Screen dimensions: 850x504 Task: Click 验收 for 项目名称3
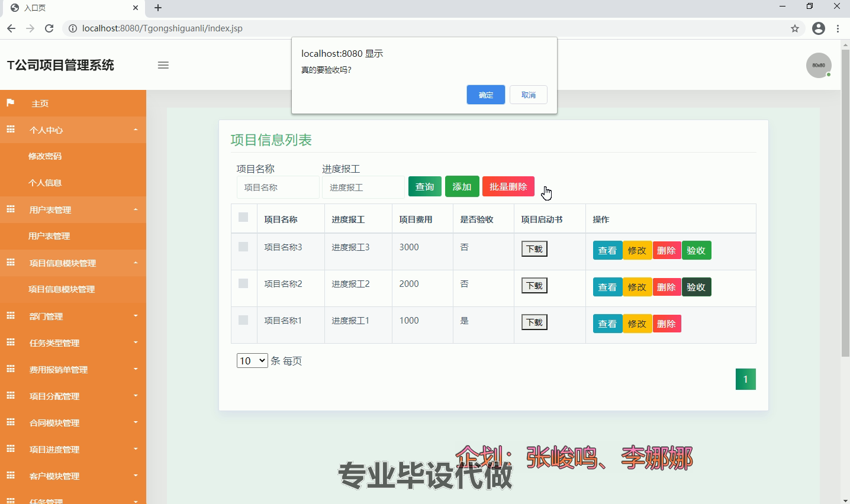point(696,250)
